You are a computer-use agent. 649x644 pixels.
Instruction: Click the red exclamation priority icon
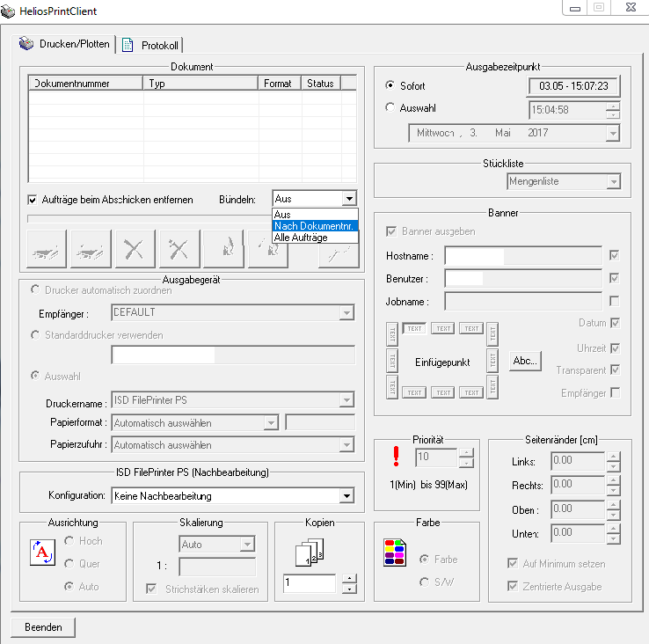click(x=396, y=456)
